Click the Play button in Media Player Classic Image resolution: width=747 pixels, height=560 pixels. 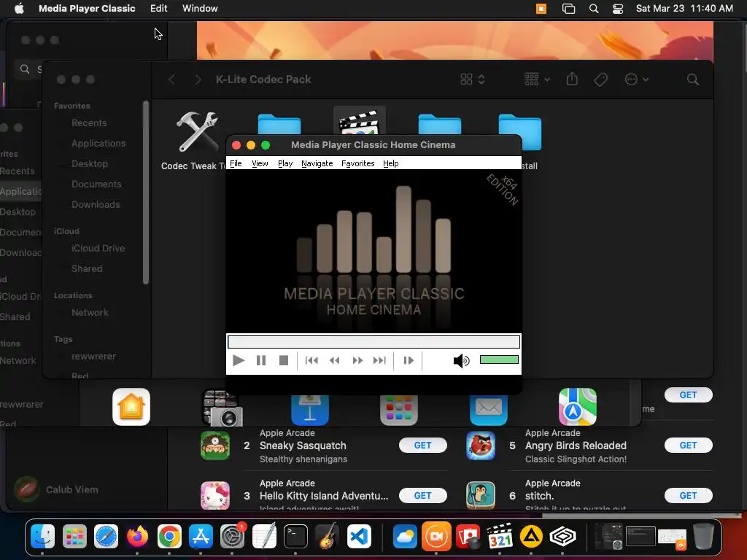pos(239,360)
